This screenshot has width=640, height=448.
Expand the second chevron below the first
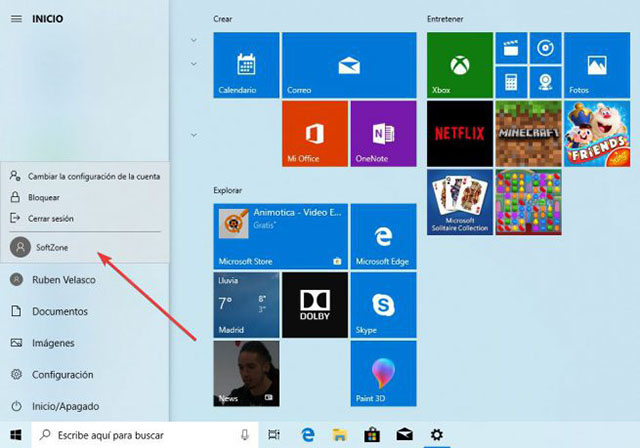194,64
